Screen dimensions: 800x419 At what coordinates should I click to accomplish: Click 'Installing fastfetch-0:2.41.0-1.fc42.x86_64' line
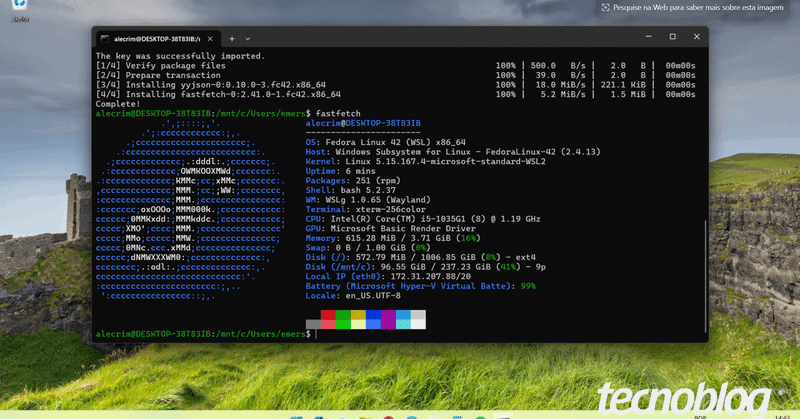coord(218,94)
